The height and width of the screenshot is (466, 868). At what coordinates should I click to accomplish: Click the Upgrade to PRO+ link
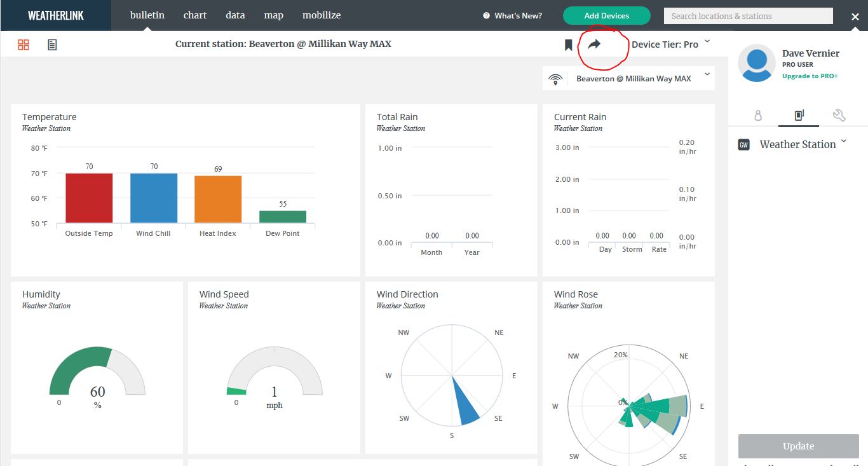pos(810,76)
